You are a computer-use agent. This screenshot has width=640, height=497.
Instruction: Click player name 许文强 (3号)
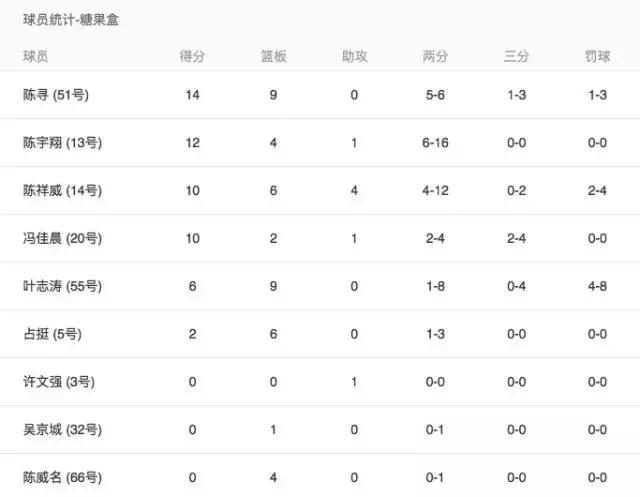58,382
